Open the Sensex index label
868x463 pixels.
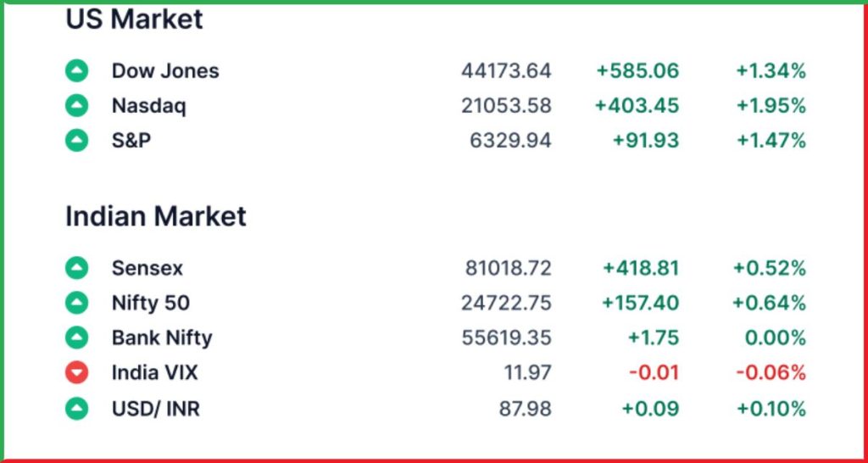147,269
